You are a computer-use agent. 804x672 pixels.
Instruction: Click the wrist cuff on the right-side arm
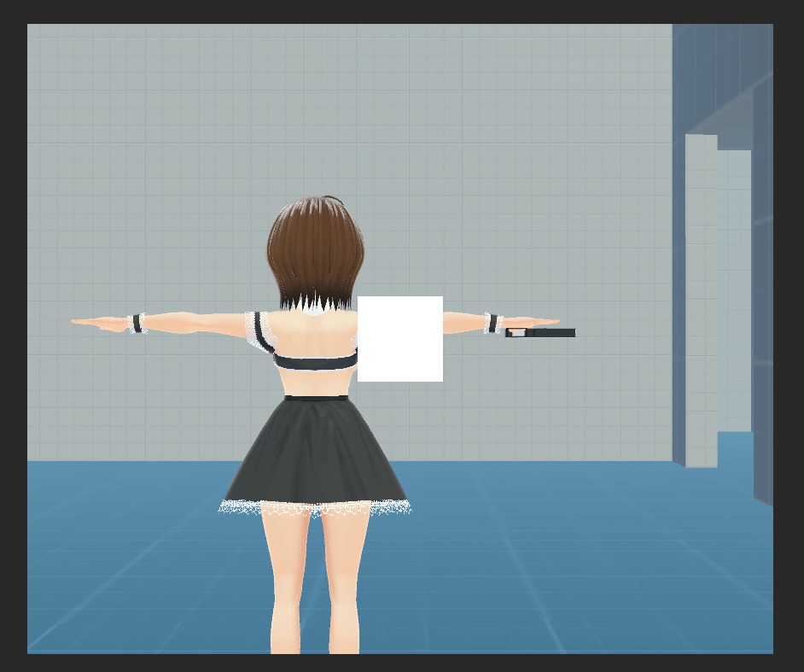coord(492,323)
